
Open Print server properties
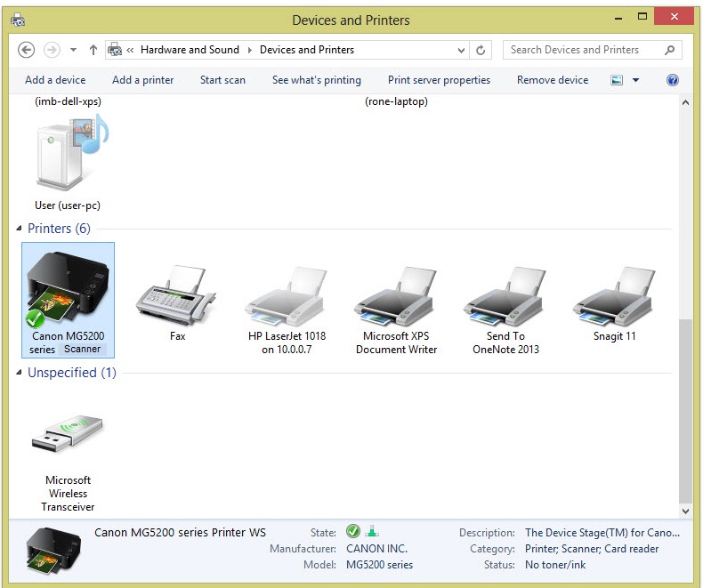(439, 80)
